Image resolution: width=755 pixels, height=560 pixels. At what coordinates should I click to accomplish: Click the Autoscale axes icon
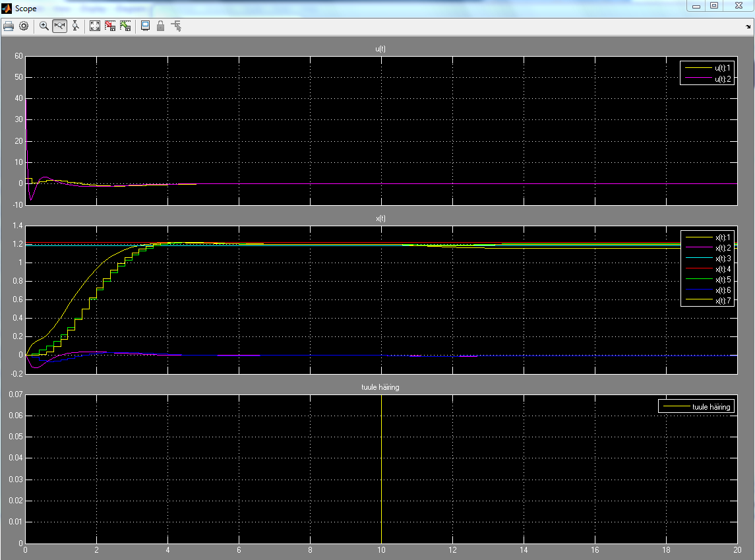tap(95, 26)
